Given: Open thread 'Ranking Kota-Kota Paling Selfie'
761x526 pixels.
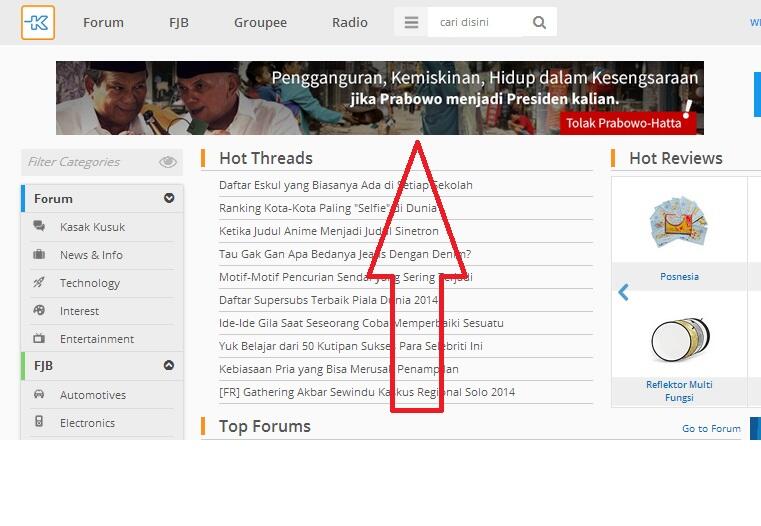Looking at the screenshot, I should click(x=328, y=208).
